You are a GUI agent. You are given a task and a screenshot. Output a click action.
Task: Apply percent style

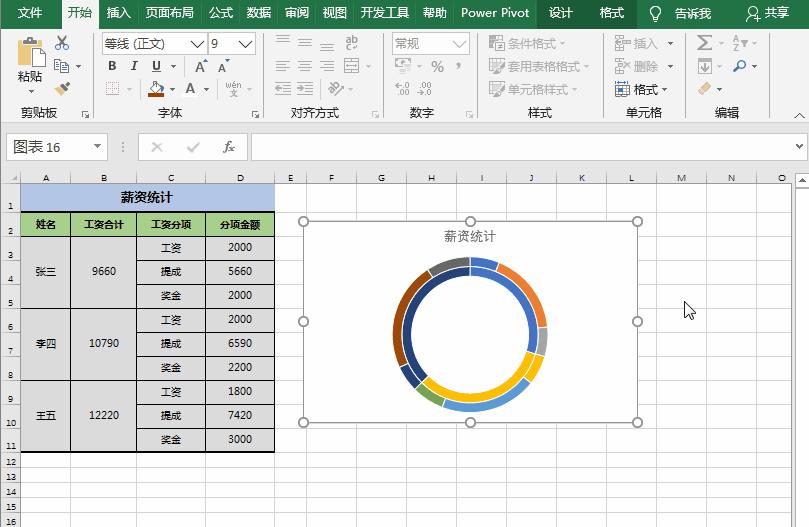(437, 67)
